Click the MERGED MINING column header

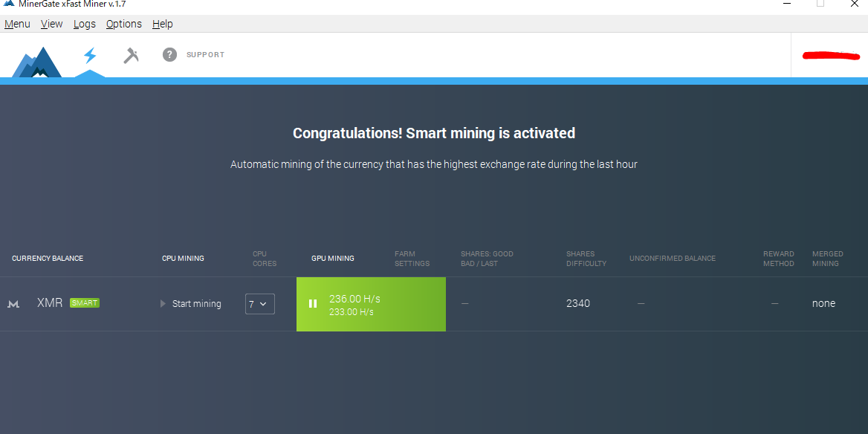[828, 259]
